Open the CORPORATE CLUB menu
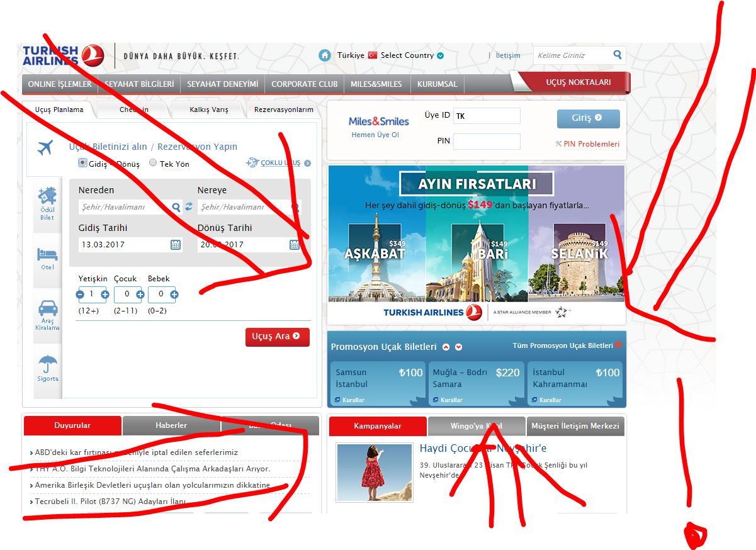756x550 pixels. point(305,84)
